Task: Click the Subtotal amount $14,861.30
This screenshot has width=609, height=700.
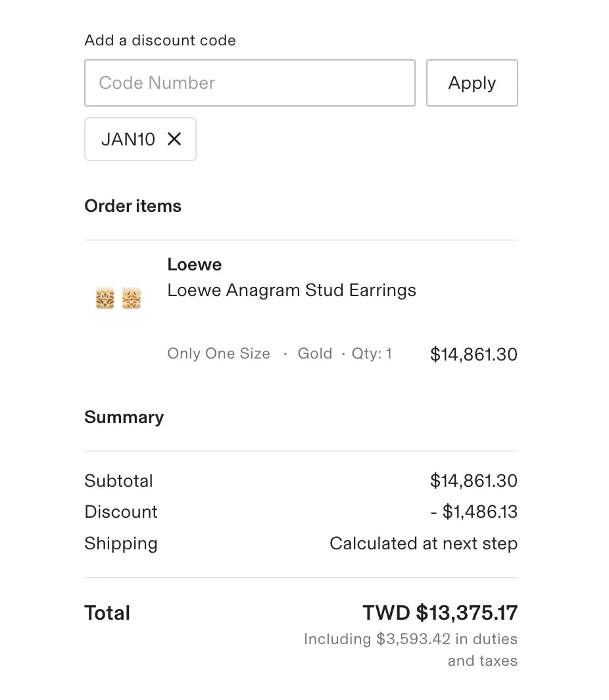Action: click(474, 481)
